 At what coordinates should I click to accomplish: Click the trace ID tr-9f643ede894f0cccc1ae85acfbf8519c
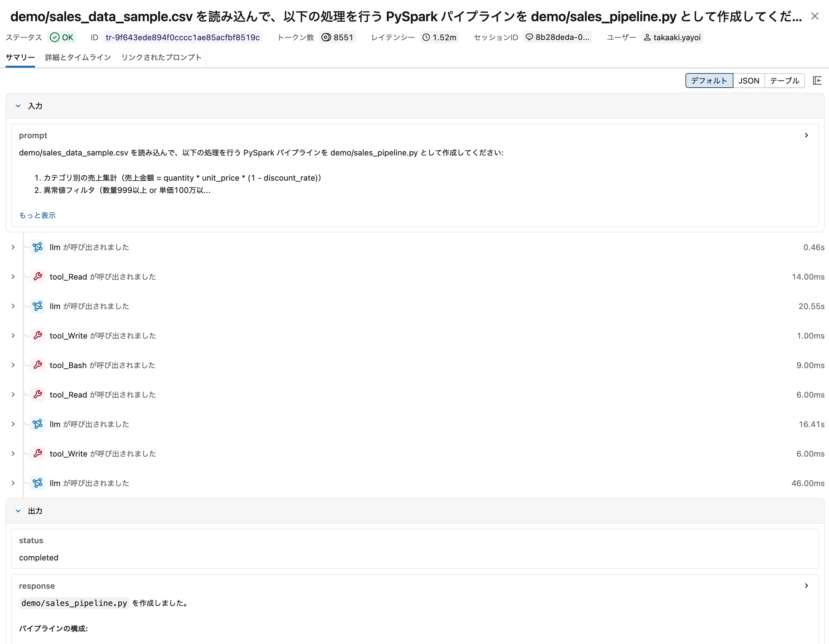click(183, 37)
